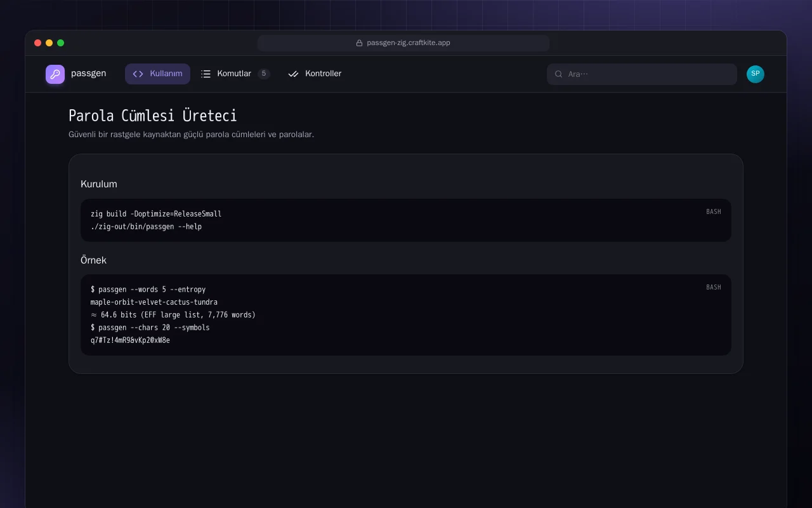Click the code brackets icon in Kullanım tab
This screenshot has height=508, width=812.
click(138, 74)
